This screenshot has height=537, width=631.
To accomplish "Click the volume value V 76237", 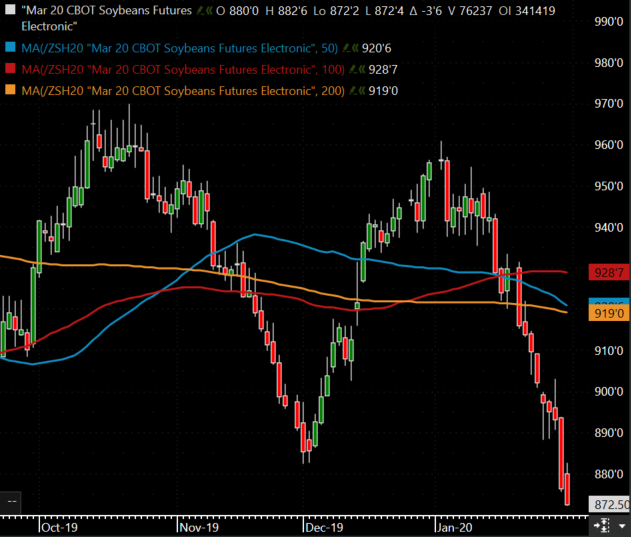I will [x=470, y=11].
